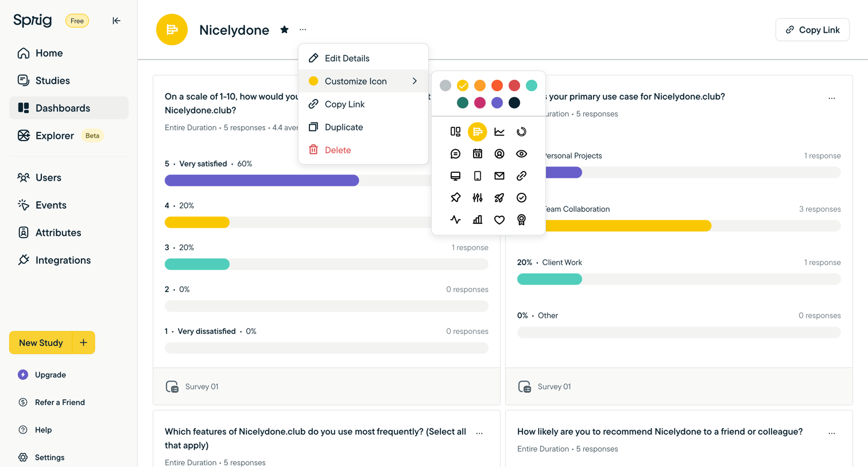Open Survey 01 in the satisfaction card
The width and height of the screenshot is (868, 467).
[201, 387]
